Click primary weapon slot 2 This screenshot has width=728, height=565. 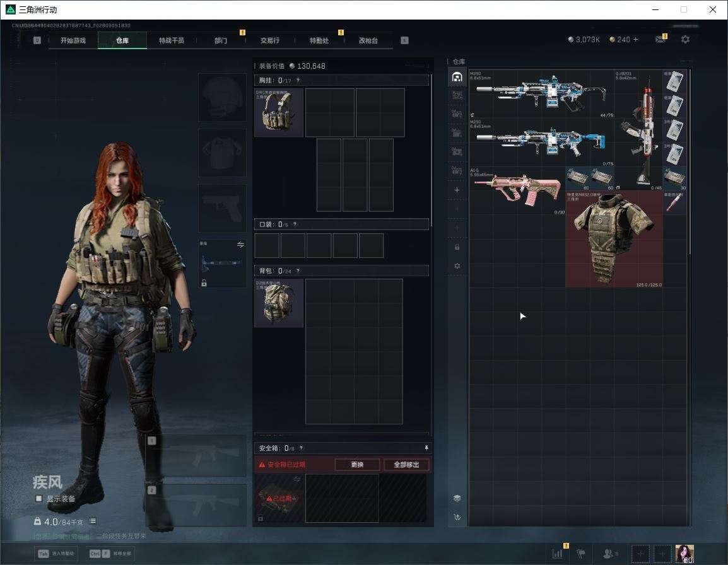[x=196, y=505]
